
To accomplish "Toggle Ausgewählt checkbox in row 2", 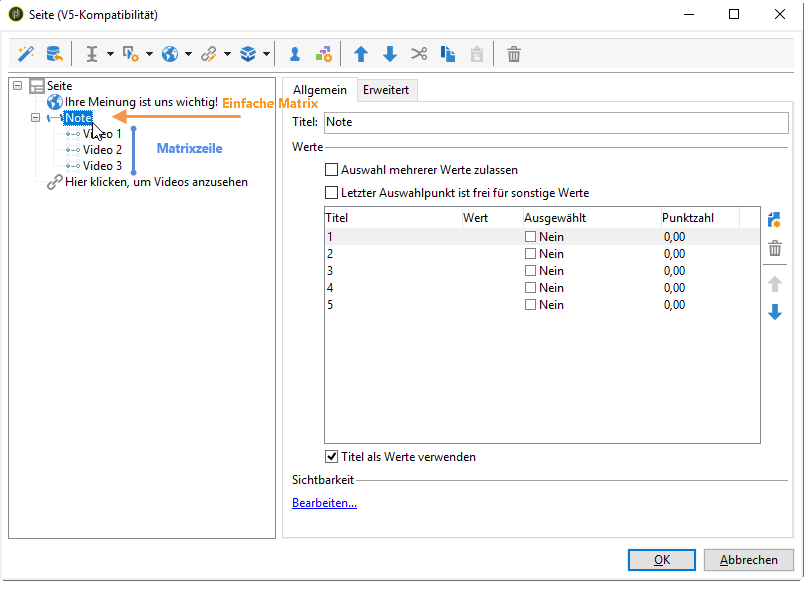I will tap(530, 254).
